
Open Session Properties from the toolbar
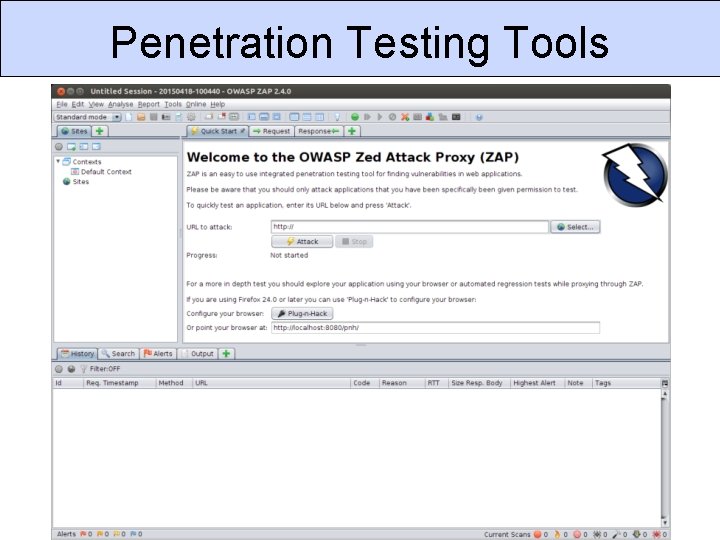click(179, 117)
